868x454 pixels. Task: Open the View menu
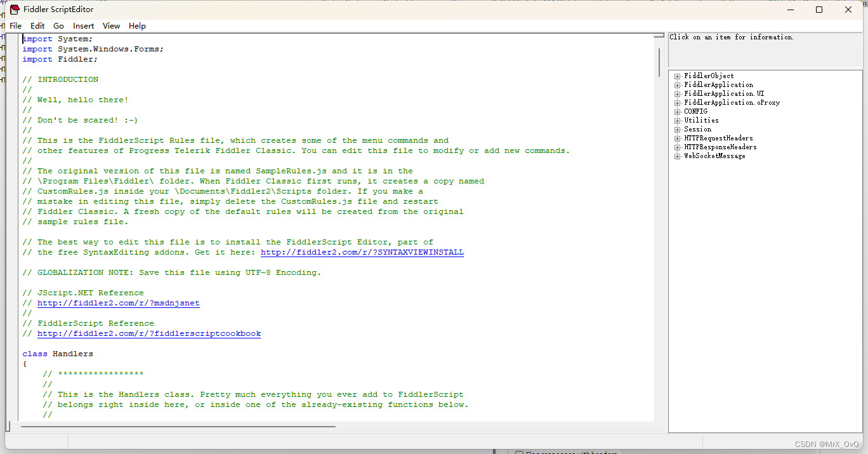(111, 26)
